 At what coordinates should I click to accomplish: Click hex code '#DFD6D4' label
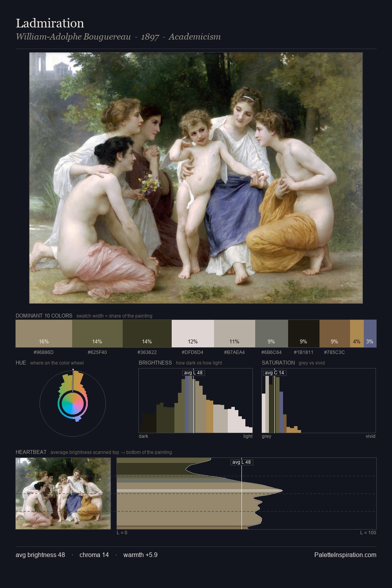coord(192,352)
